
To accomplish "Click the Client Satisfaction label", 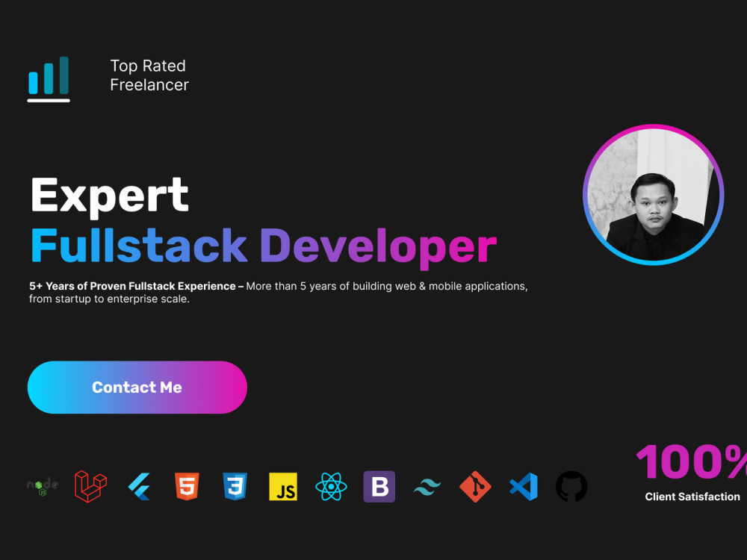I will click(692, 497).
